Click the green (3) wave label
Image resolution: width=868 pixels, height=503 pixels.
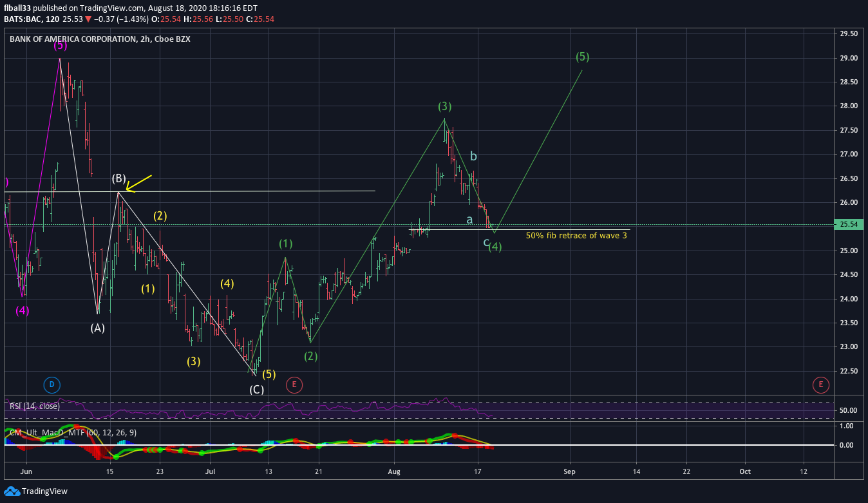pyautogui.click(x=445, y=106)
